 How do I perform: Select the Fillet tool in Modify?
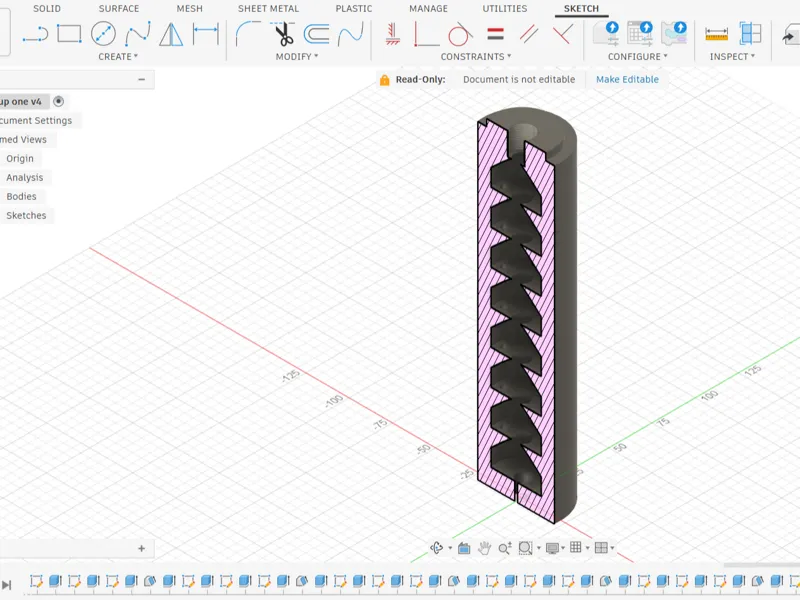pos(248,34)
